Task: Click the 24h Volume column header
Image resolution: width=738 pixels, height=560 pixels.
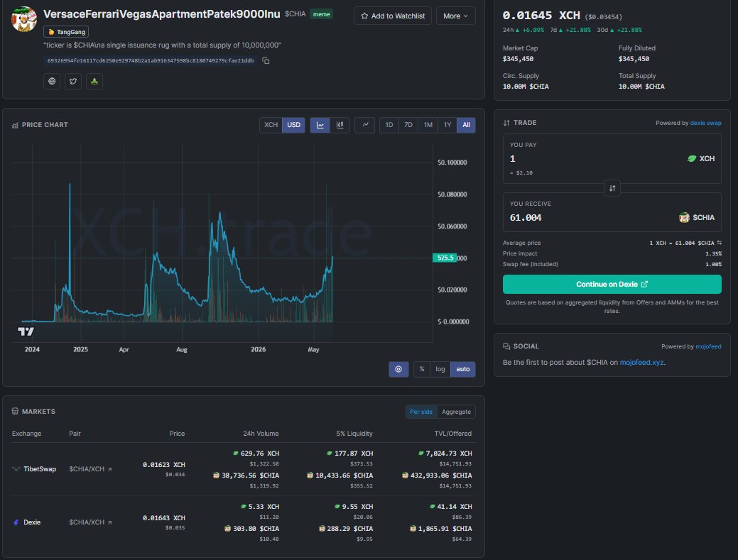Action: click(261, 434)
